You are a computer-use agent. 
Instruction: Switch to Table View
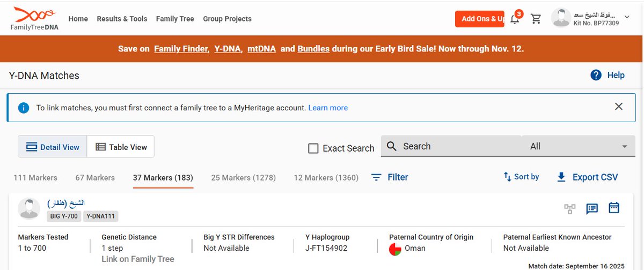(121, 147)
